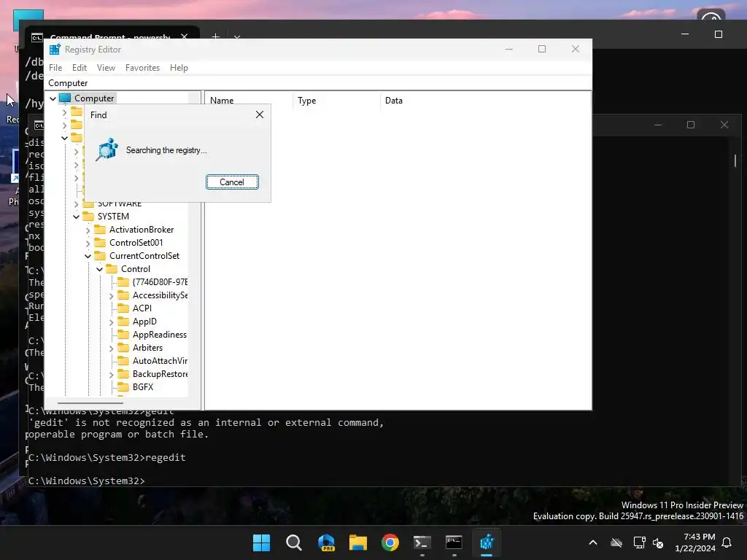
Task: Expand the AppID key
Action: point(111,322)
